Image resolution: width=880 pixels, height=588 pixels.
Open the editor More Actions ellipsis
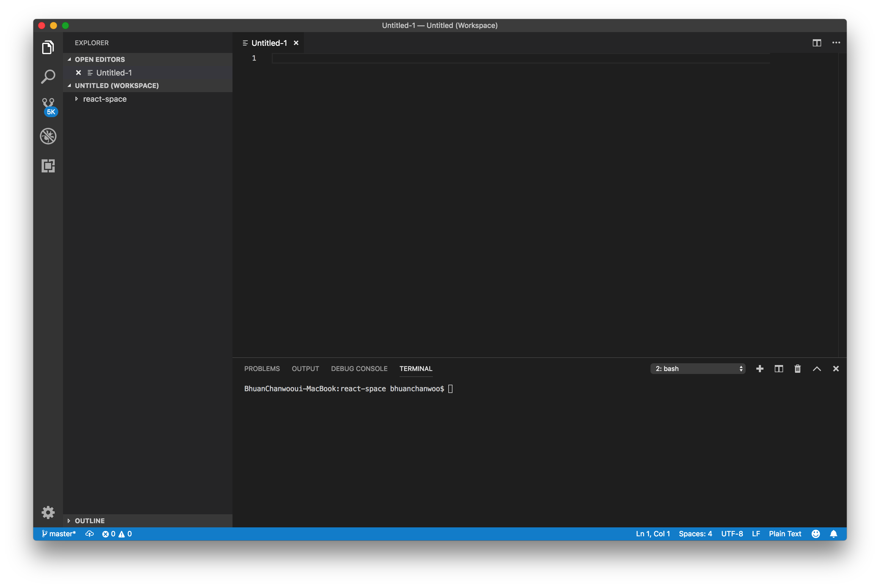coord(836,43)
